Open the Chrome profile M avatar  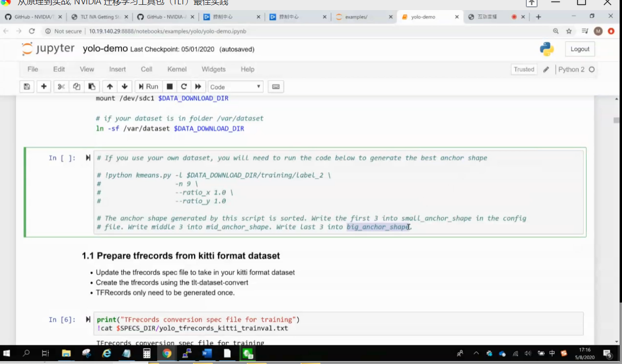point(598,31)
